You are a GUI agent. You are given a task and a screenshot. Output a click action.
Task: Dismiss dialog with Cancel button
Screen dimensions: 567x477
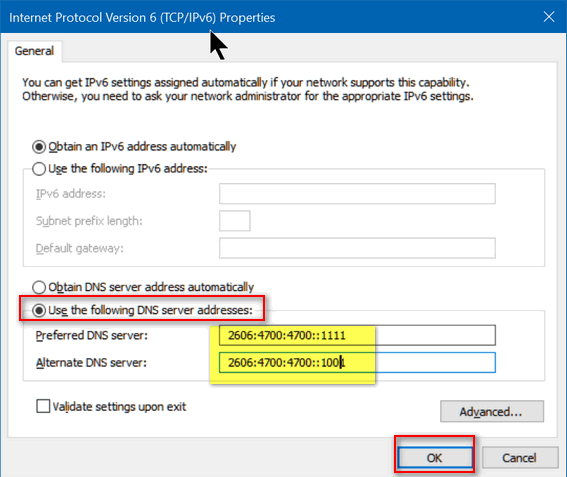coord(520,458)
